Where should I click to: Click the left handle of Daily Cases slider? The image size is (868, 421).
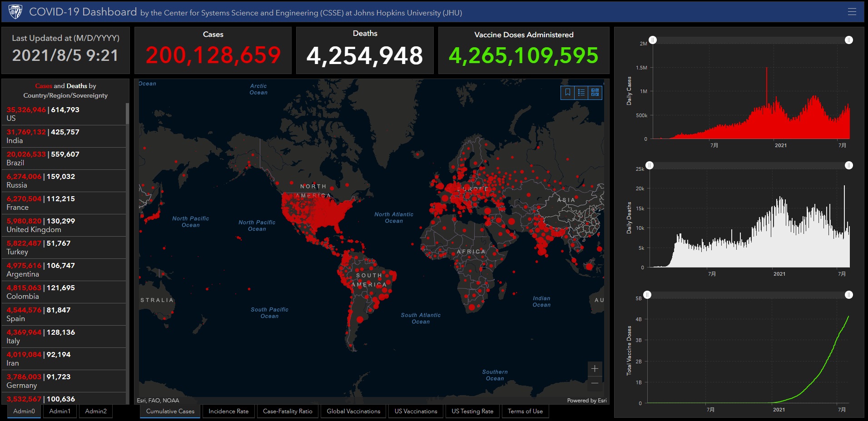[x=653, y=40]
